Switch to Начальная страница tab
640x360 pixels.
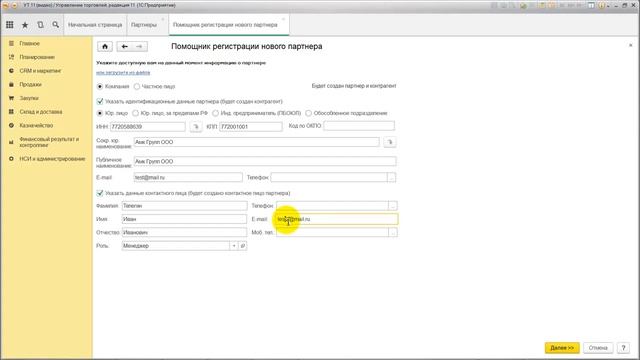(95, 25)
